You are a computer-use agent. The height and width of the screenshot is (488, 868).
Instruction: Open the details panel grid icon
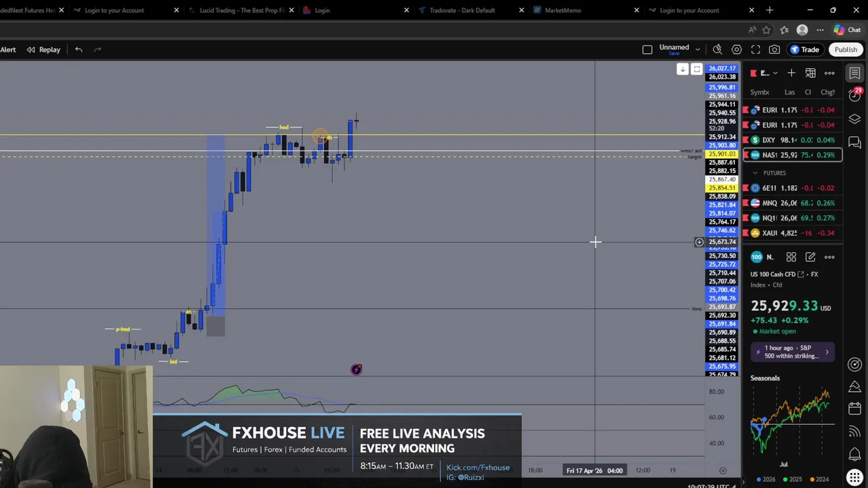pos(791,257)
